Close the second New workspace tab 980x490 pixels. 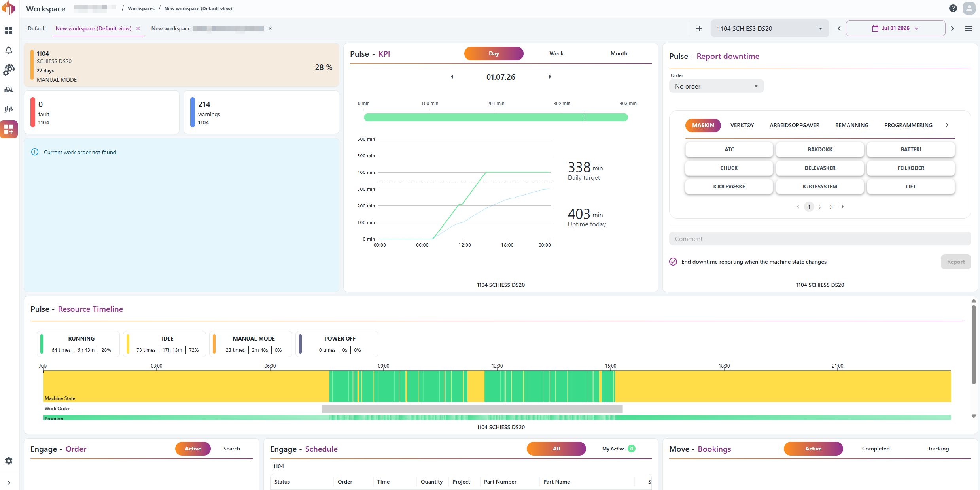coord(270,28)
